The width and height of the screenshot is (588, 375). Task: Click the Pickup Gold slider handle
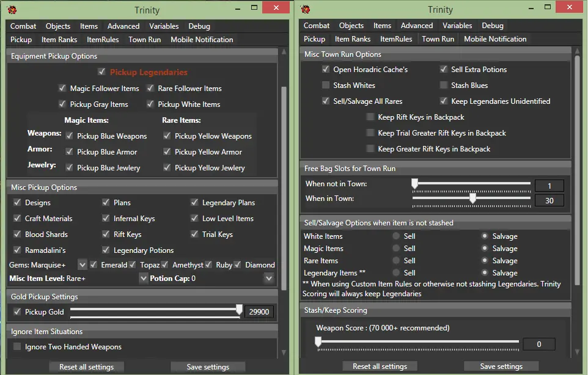(239, 310)
